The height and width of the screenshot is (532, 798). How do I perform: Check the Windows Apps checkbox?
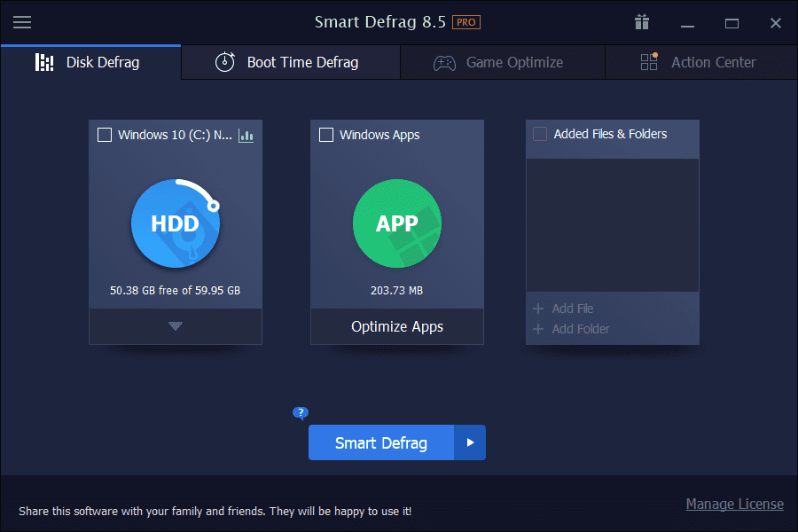[326, 135]
